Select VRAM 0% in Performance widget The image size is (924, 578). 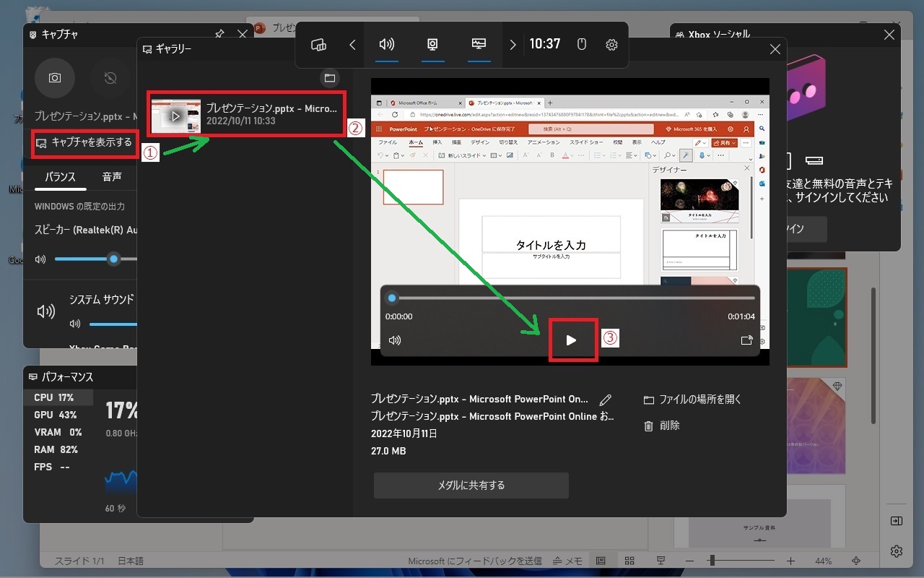(x=58, y=433)
